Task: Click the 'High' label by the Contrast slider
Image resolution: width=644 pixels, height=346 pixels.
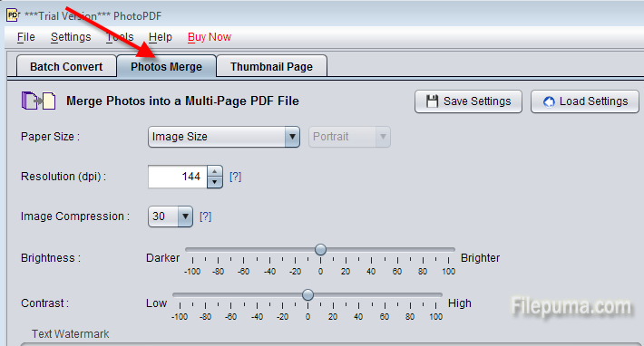Action: (460, 303)
